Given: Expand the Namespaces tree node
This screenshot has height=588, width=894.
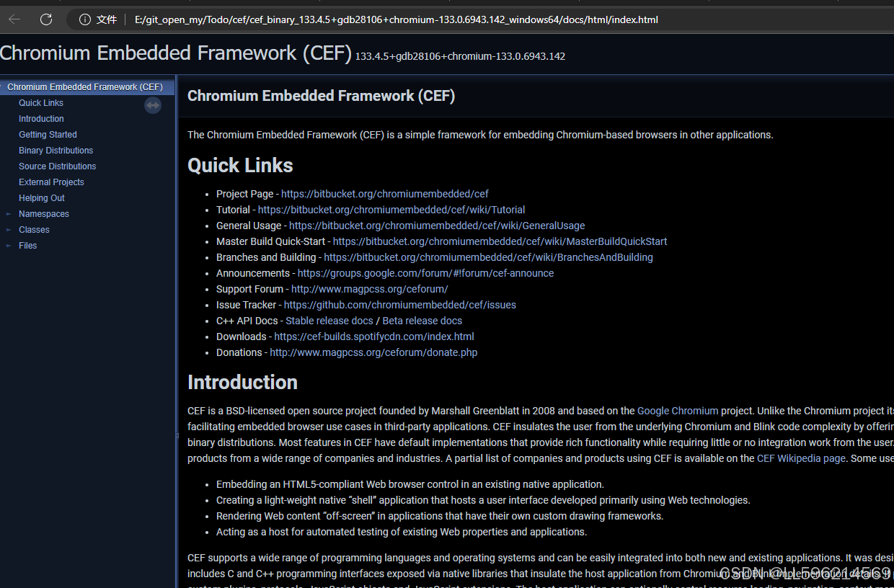Looking at the screenshot, I should [x=9, y=214].
